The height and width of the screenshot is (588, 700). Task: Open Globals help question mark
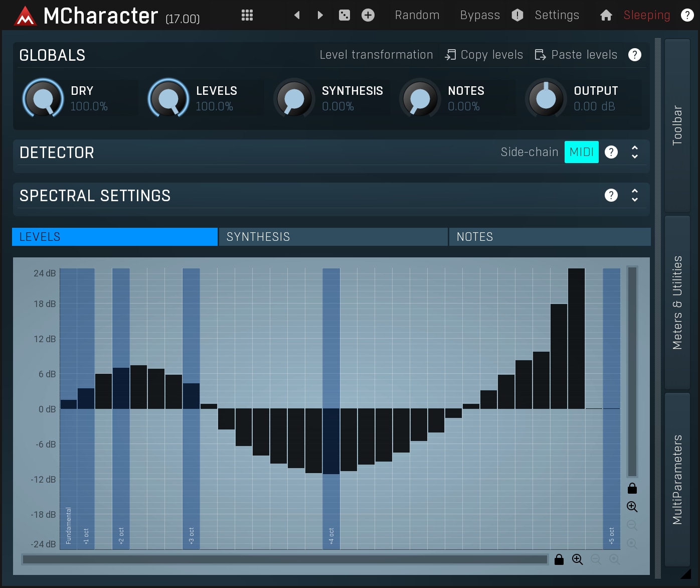(634, 55)
